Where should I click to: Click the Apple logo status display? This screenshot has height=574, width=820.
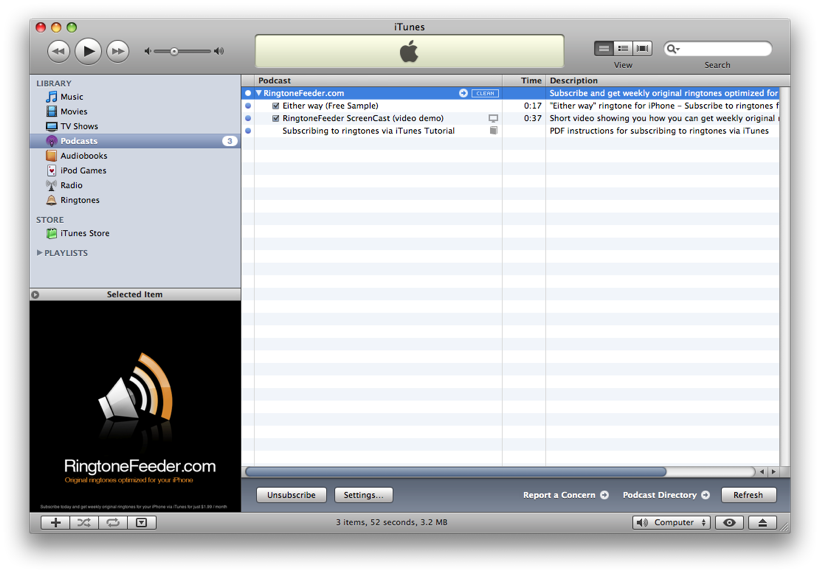point(409,51)
